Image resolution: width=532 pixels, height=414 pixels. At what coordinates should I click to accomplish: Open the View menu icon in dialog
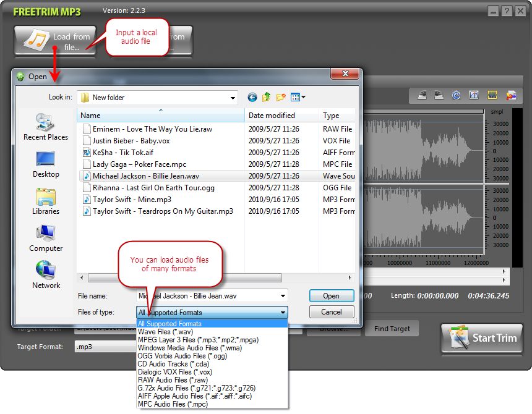tap(298, 97)
